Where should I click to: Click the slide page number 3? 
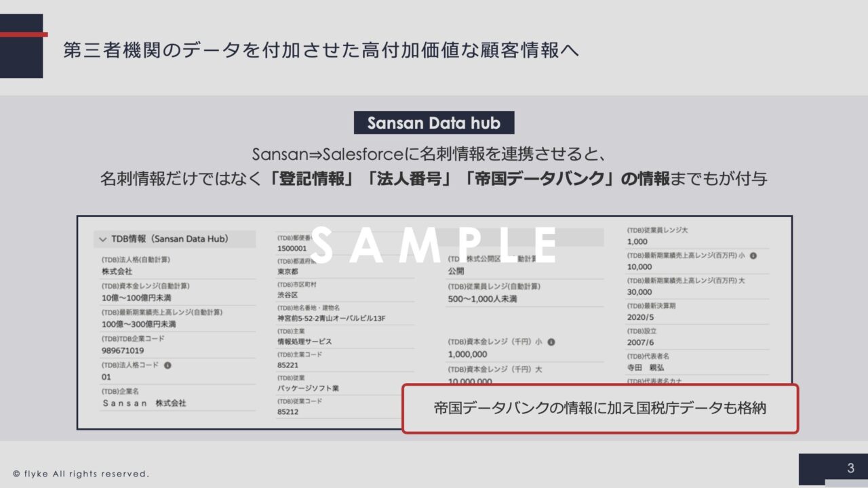pos(850,468)
